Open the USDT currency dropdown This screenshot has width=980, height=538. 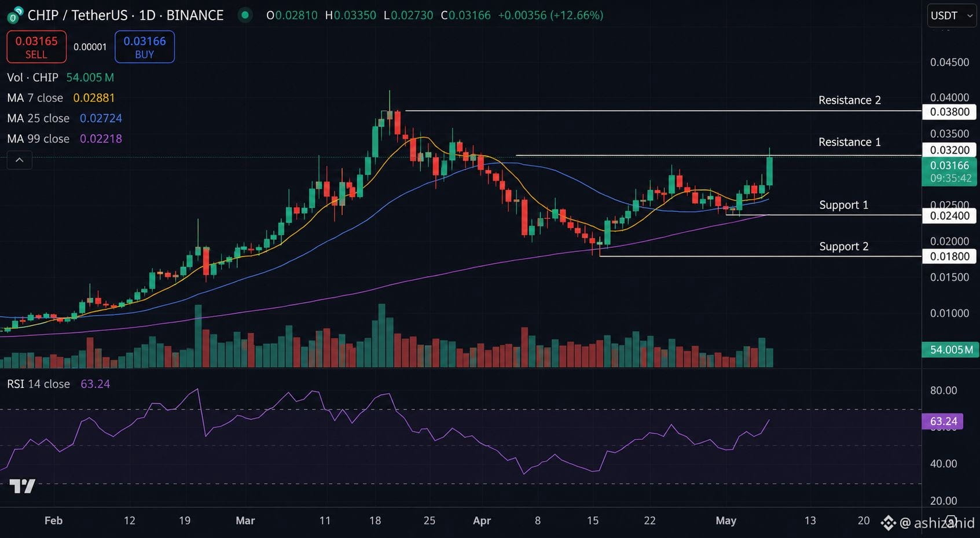pos(952,16)
